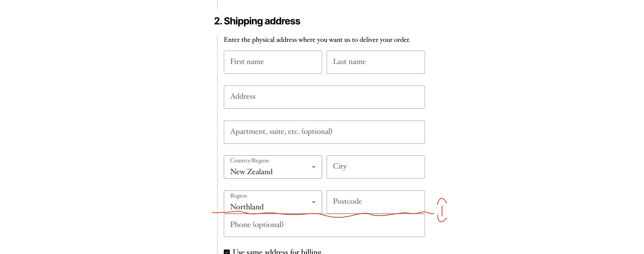Expand the Country/Region combo box
Screen dimensions: 644x254
(272, 167)
